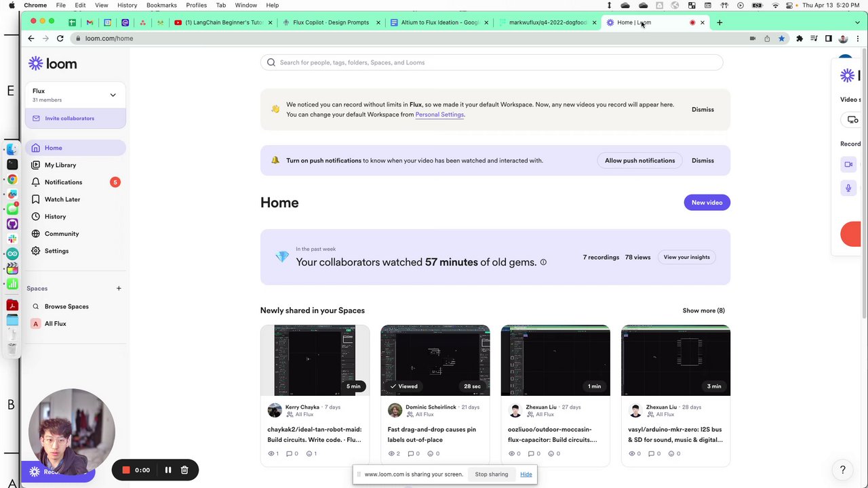Open the Personal Settings link
The width and height of the screenshot is (868, 488).
[439, 115]
